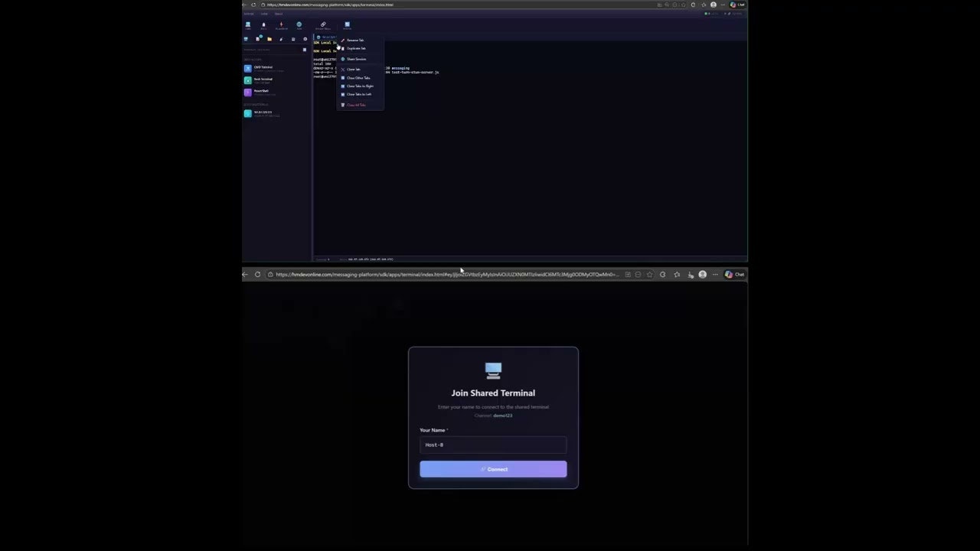Open the Session Menu link icon
Viewport: 980px width, 551px height.
[323, 24]
